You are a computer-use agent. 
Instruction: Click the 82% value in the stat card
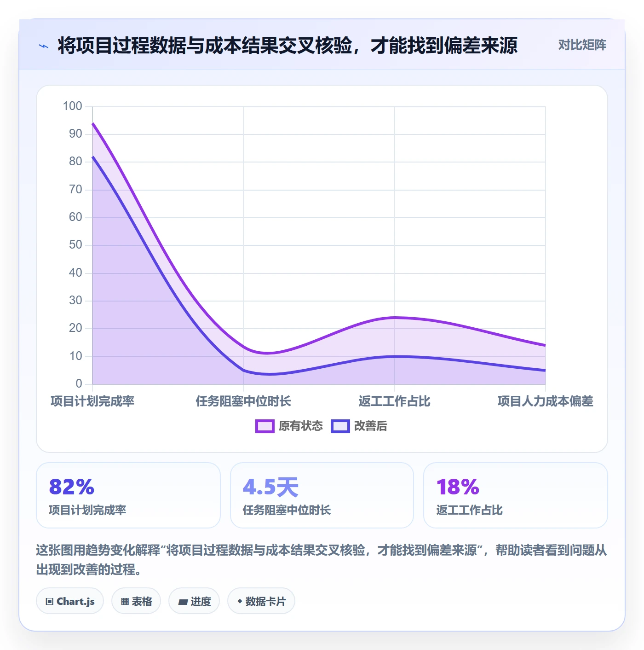[72, 487]
